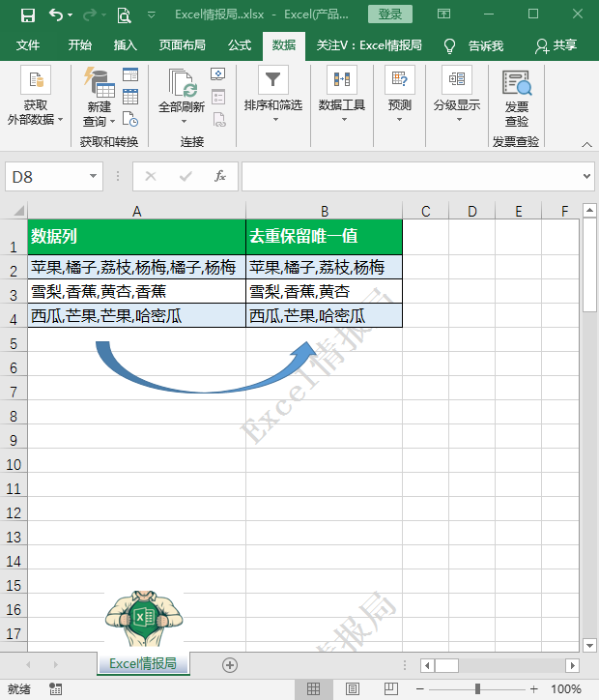Click the insert function fx icon

(x=220, y=176)
